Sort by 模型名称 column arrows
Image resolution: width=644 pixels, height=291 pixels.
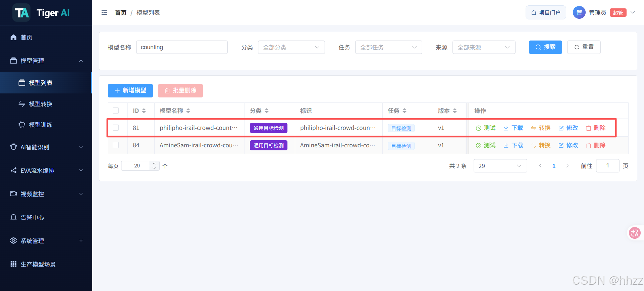pos(188,111)
